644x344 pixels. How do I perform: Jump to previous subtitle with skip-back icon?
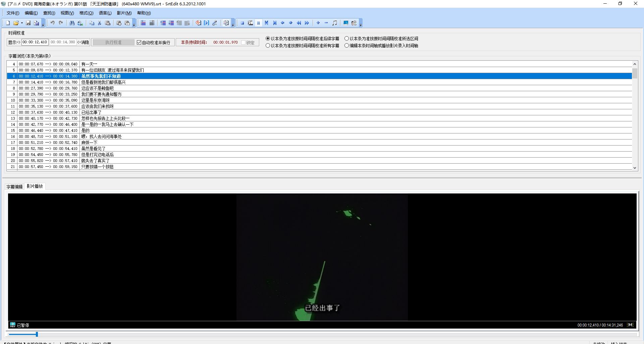click(x=267, y=23)
